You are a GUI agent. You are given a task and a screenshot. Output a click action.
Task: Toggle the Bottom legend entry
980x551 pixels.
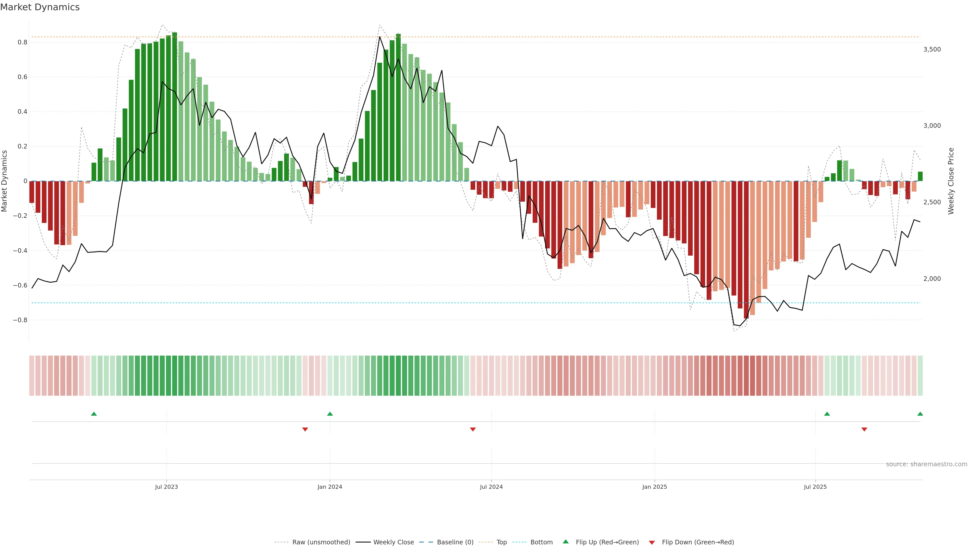point(541,542)
